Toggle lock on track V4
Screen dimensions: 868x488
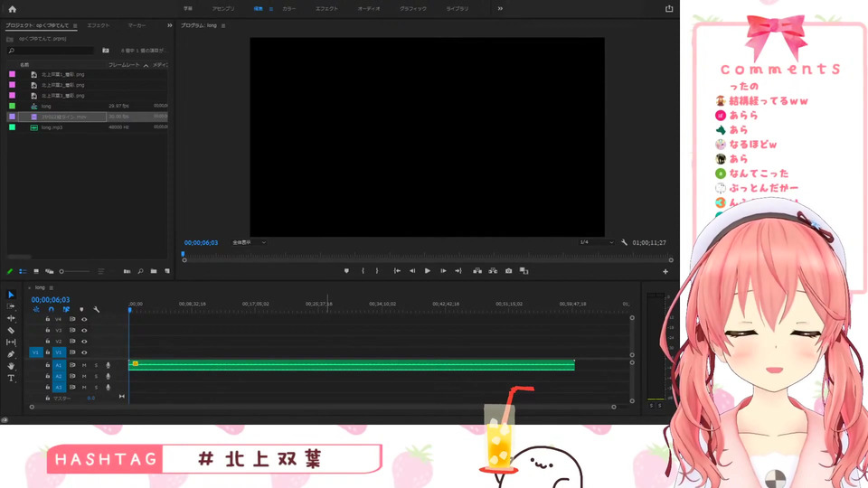point(48,319)
